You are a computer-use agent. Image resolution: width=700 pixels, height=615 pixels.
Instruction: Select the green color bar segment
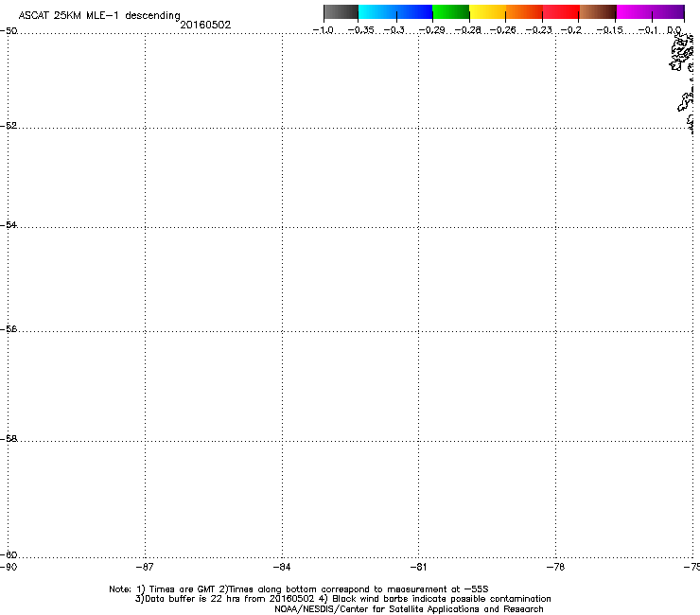tap(450, 11)
